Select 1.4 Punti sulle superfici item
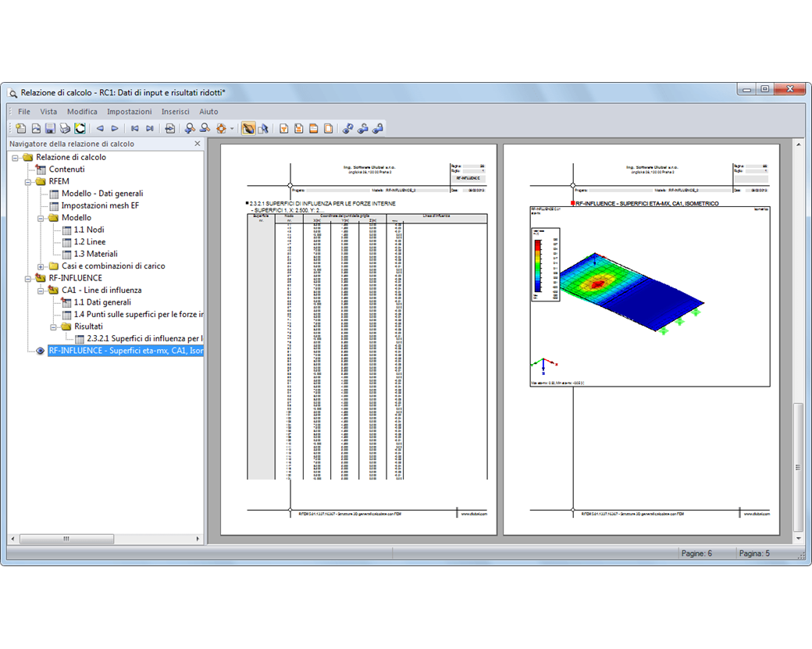The image size is (812, 649). point(138,315)
